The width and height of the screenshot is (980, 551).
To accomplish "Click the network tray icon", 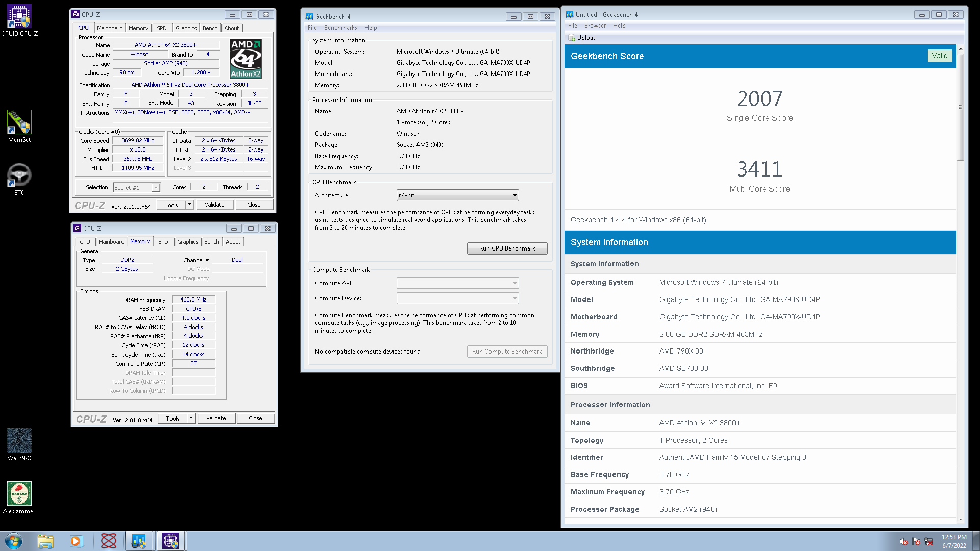I will 928,542.
